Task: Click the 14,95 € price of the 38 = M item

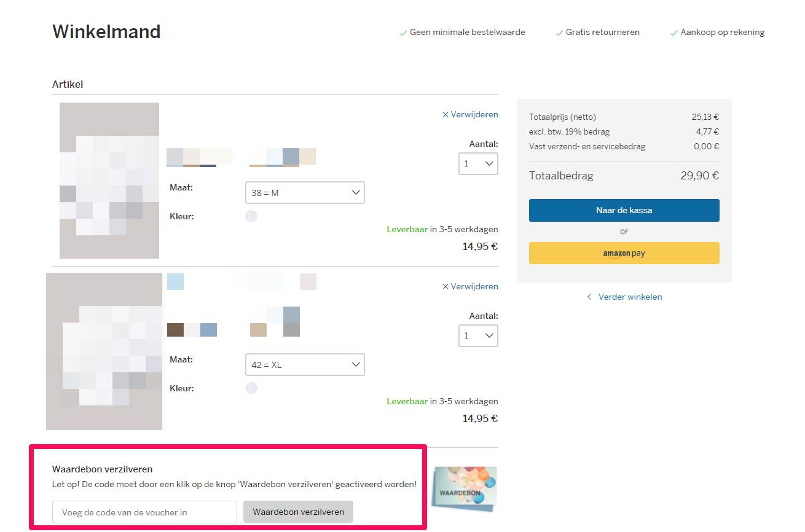Action: tap(480, 246)
